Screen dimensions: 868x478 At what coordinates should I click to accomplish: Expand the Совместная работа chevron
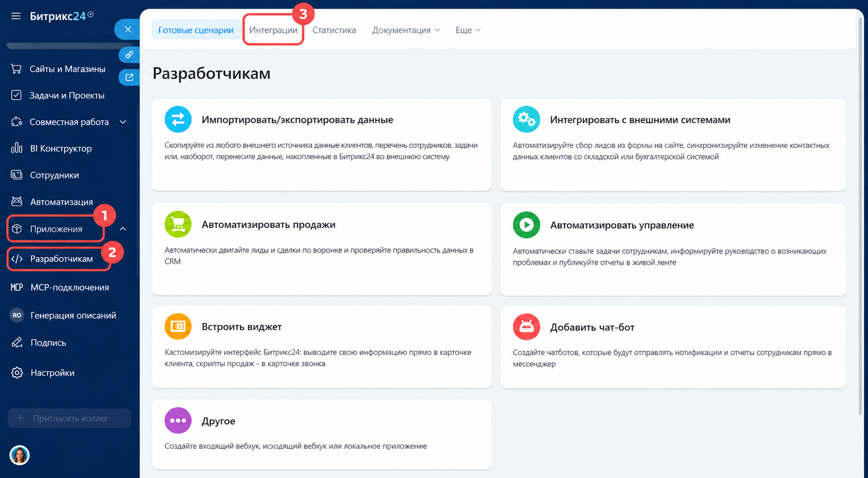[x=123, y=122]
